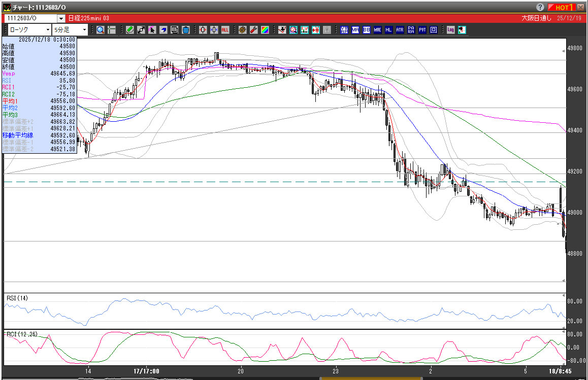Toggle the MA moving average indicator
588x380 pixels.
pyautogui.click(x=355, y=30)
